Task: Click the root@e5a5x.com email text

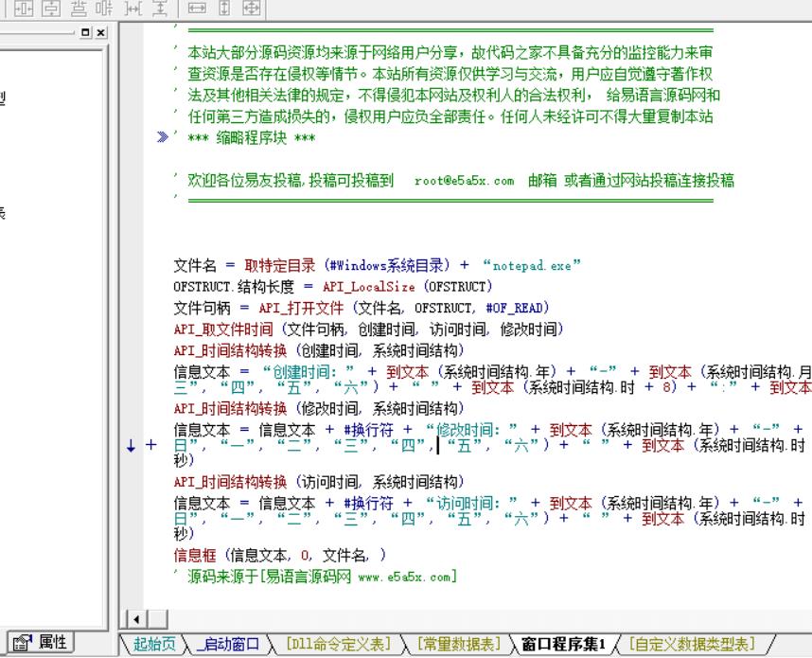Action: [464, 181]
